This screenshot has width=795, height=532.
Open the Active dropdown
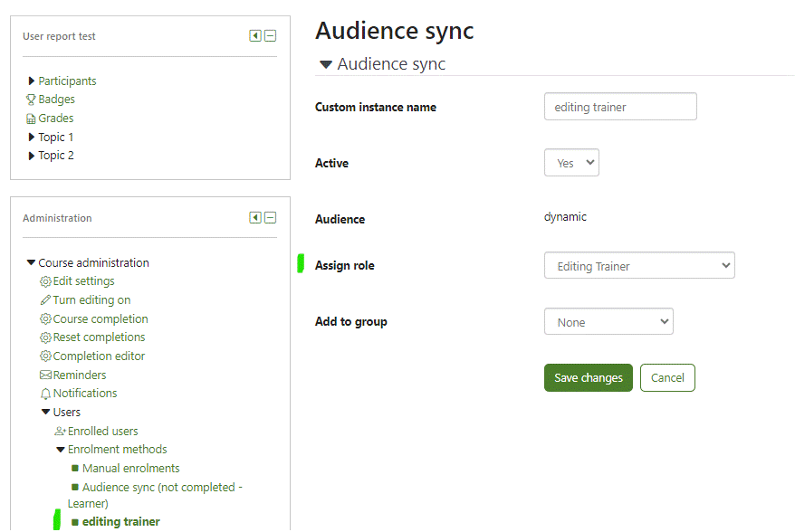pos(571,163)
